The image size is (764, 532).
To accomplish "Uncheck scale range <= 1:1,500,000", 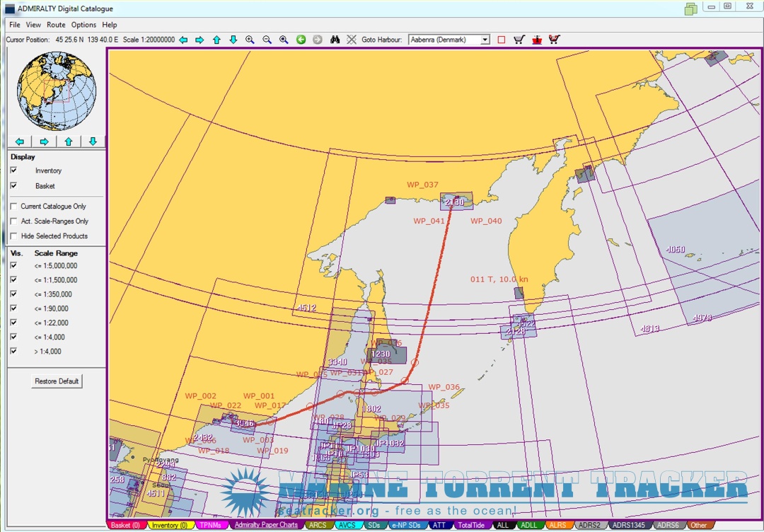I will (13, 279).
